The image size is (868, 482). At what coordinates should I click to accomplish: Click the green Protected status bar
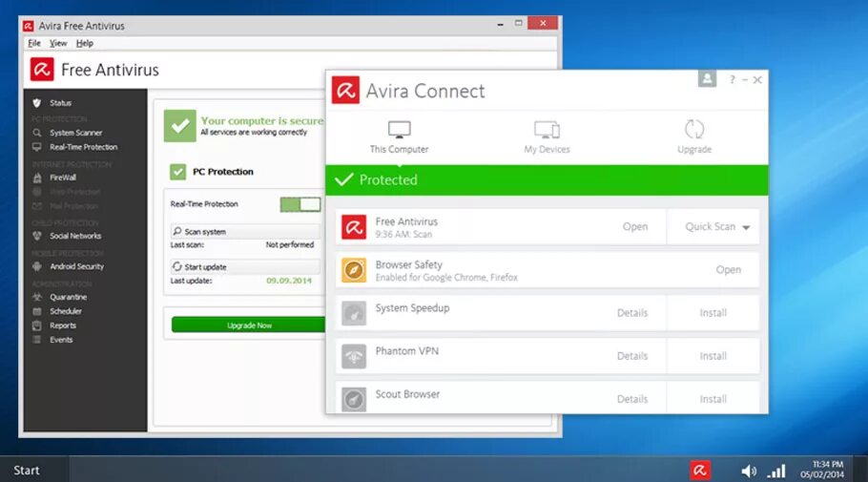[x=547, y=180]
